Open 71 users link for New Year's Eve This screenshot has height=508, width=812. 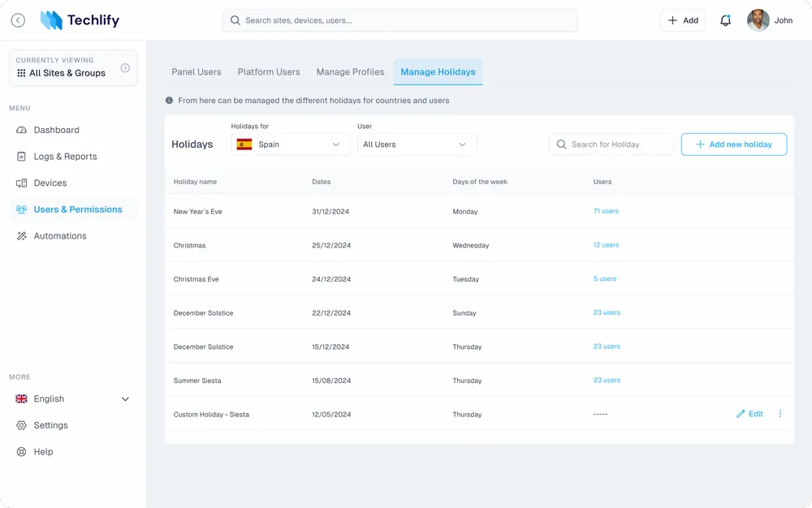pos(606,211)
